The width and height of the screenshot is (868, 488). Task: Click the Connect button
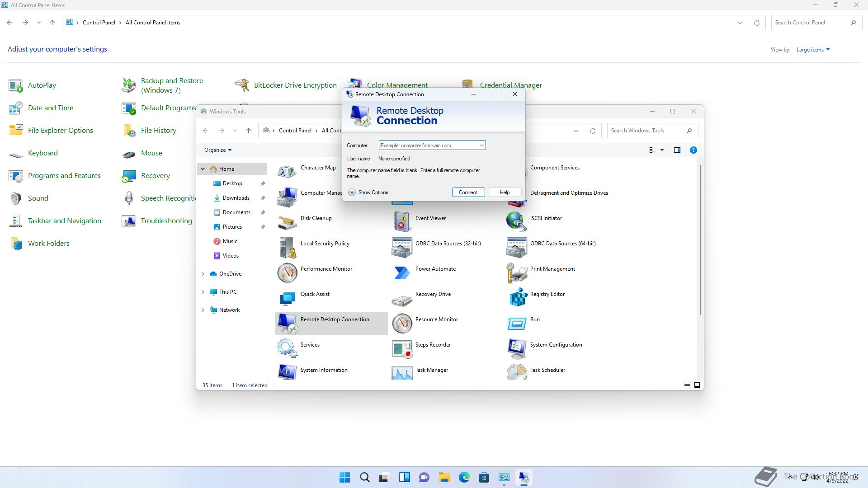[468, 192]
